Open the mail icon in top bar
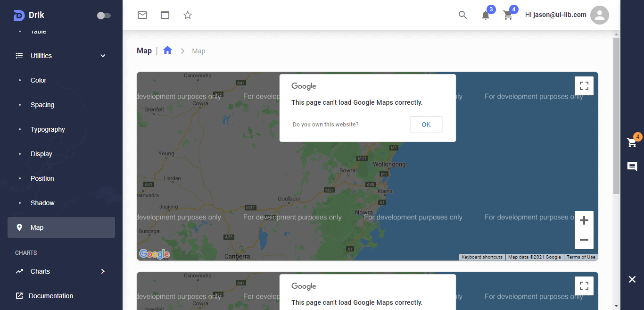The width and height of the screenshot is (644, 310). coord(142,15)
